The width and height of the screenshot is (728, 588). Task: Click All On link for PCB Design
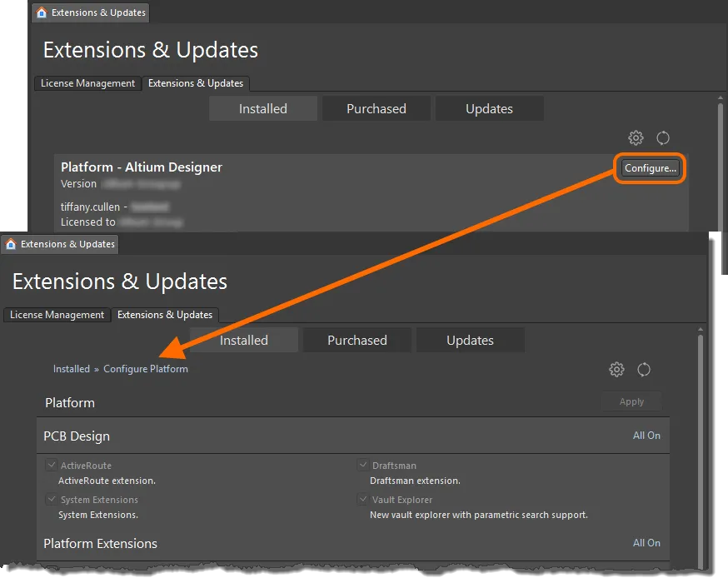(x=646, y=436)
